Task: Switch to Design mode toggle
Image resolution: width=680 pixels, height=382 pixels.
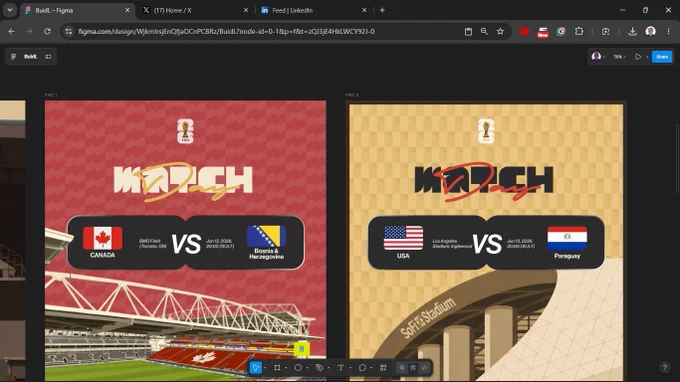Action: pos(413,368)
